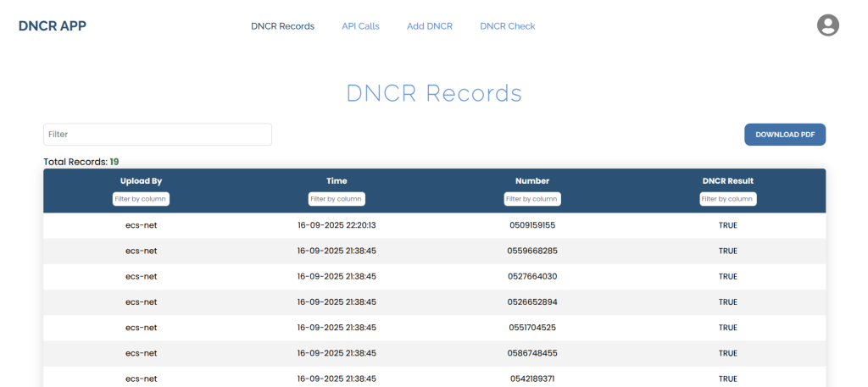Click the DNCR Result column filter box
This screenshot has height=387, width=868.
point(728,199)
